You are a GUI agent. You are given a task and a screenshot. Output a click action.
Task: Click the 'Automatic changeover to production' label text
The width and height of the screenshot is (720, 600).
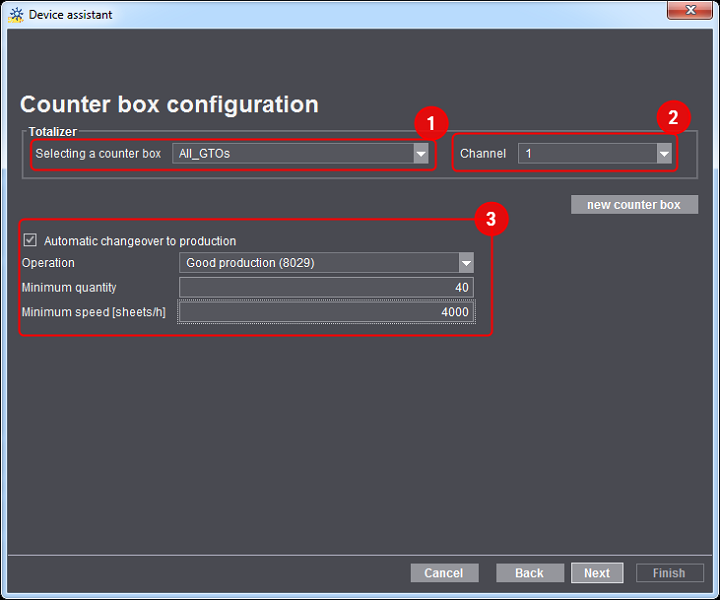[140, 241]
